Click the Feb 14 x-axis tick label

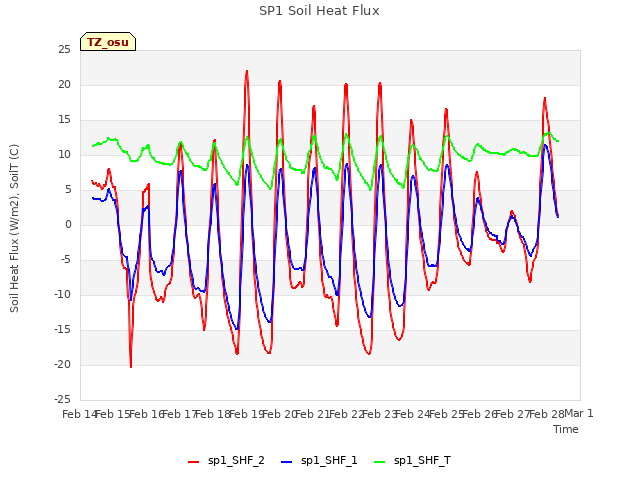point(79,414)
